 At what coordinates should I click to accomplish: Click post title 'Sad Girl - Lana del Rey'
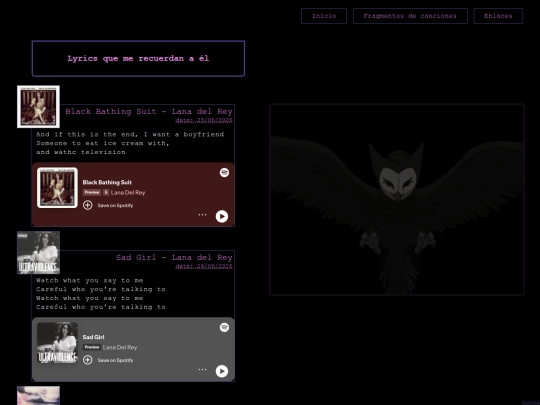tap(174, 257)
